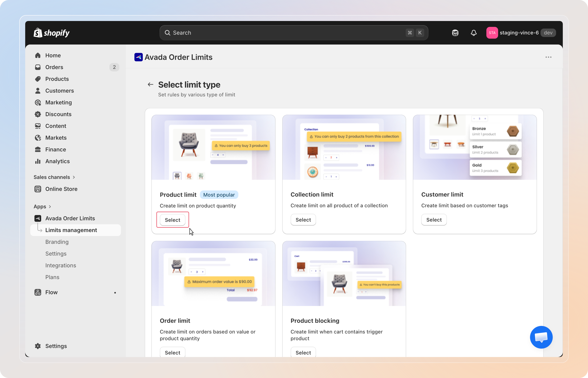Open Marketing in the sidebar

[76, 102]
